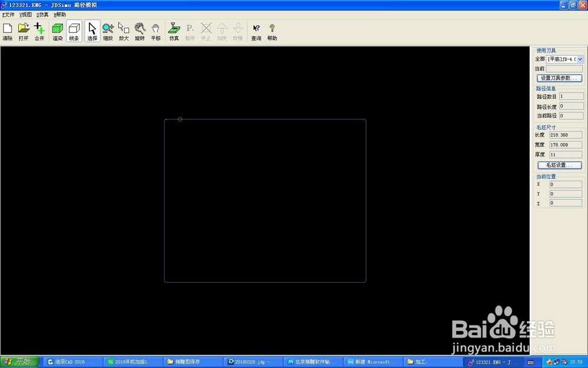Open a file with the 打开 icon

24,32
